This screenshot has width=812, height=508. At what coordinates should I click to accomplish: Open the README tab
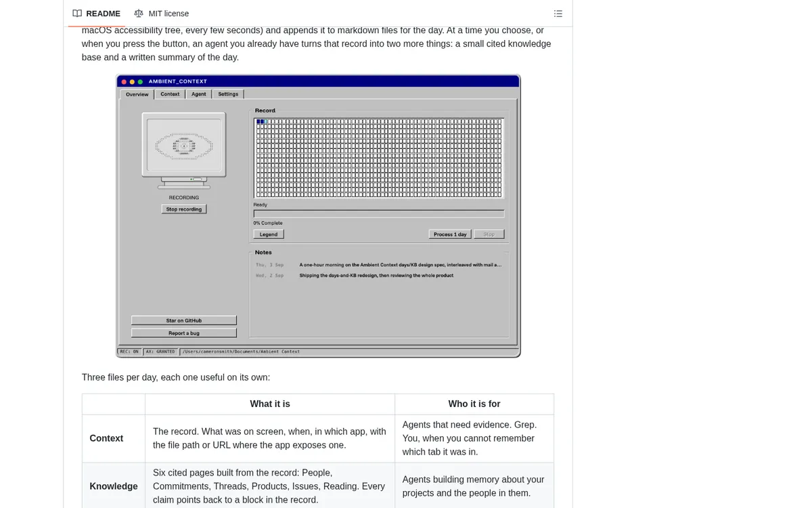coord(97,14)
